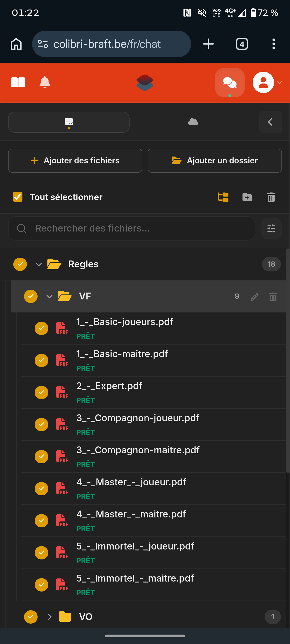The width and height of the screenshot is (290, 644).
Task: Open the file filter settings icon
Action: [271, 228]
